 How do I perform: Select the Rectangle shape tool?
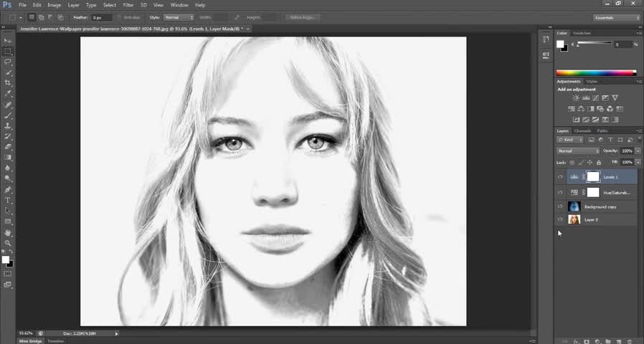8,221
